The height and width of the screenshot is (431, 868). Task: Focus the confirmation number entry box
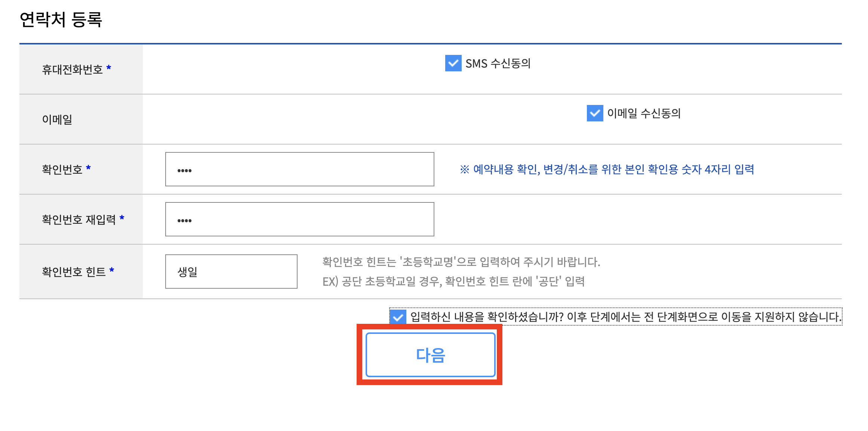[x=299, y=169]
